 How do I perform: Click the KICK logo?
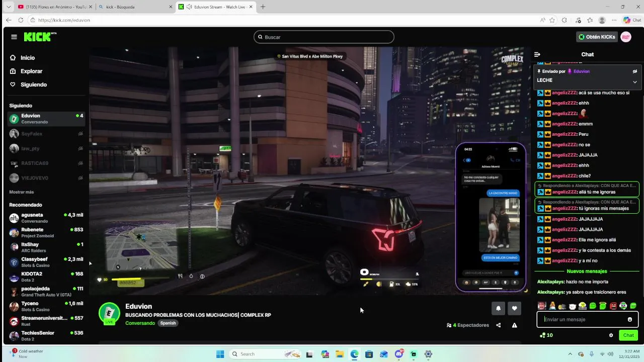point(40,37)
